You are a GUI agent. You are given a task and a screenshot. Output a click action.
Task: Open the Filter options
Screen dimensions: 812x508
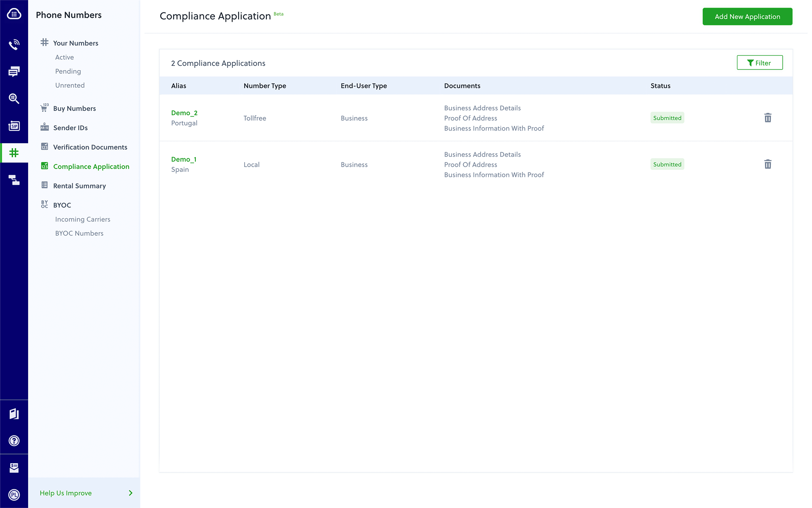(759, 62)
